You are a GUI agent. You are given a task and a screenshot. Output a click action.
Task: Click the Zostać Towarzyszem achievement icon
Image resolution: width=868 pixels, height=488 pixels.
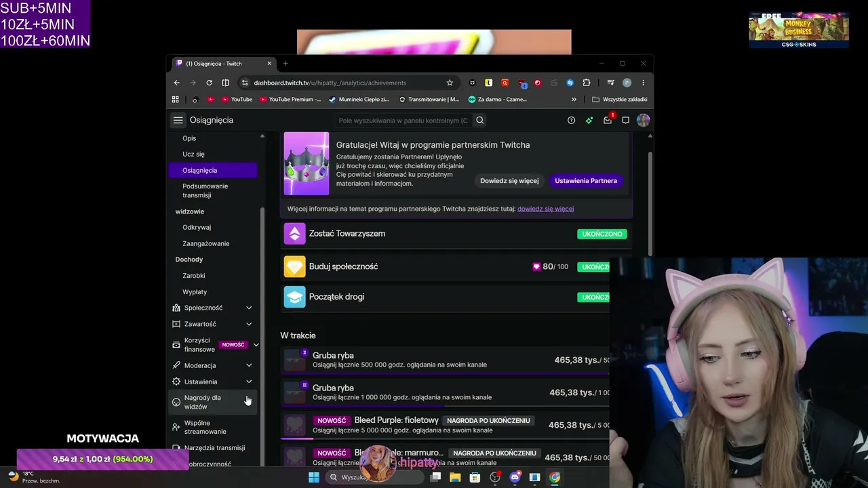click(x=294, y=233)
